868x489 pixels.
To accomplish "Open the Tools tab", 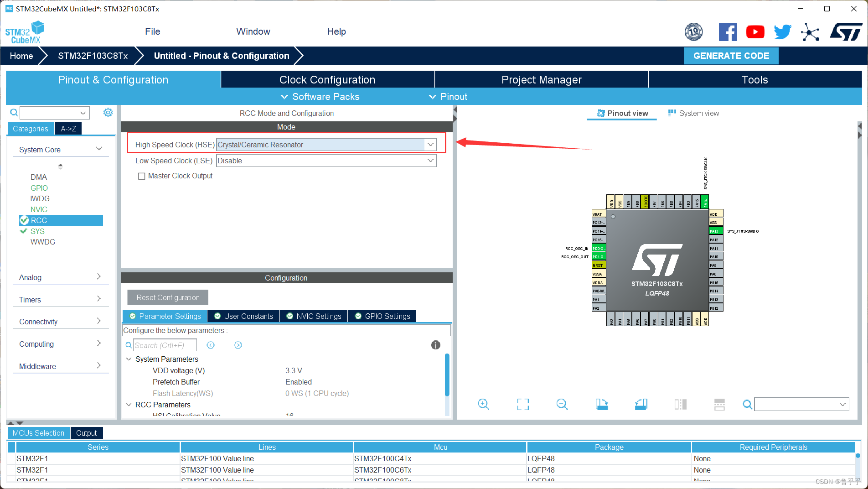I will click(x=755, y=79).
